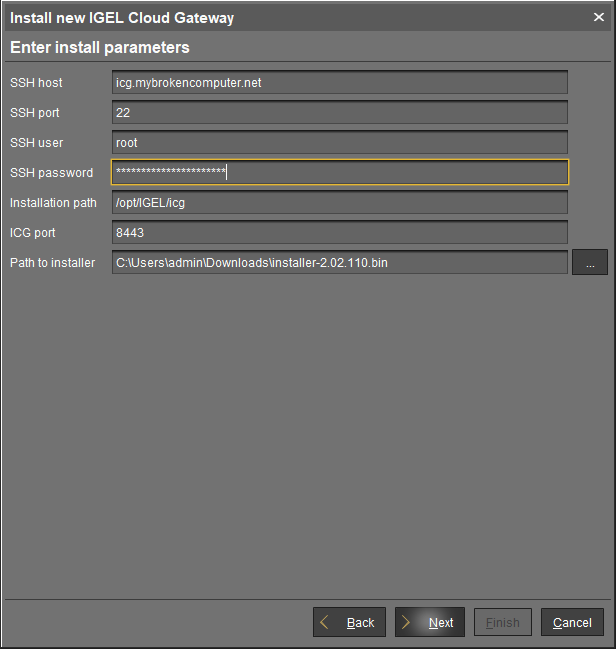Click the "Enter install parameters" heading
The width and height of the screenshot is (616, 649).
coord(100,48)
